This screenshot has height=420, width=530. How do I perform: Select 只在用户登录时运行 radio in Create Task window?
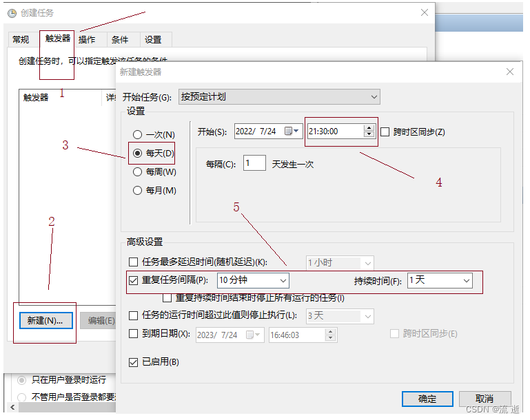click(x=21, y=380)
